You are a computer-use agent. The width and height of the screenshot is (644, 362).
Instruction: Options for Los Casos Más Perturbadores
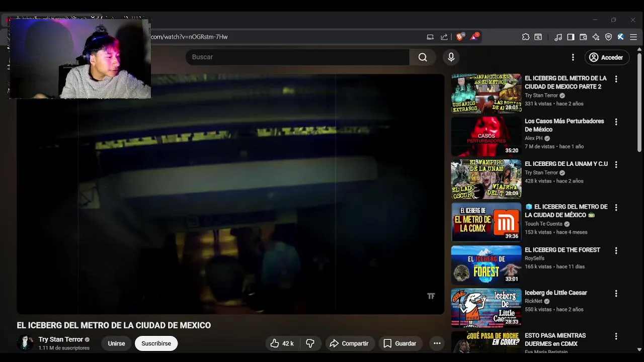click(x=616, y=122)
